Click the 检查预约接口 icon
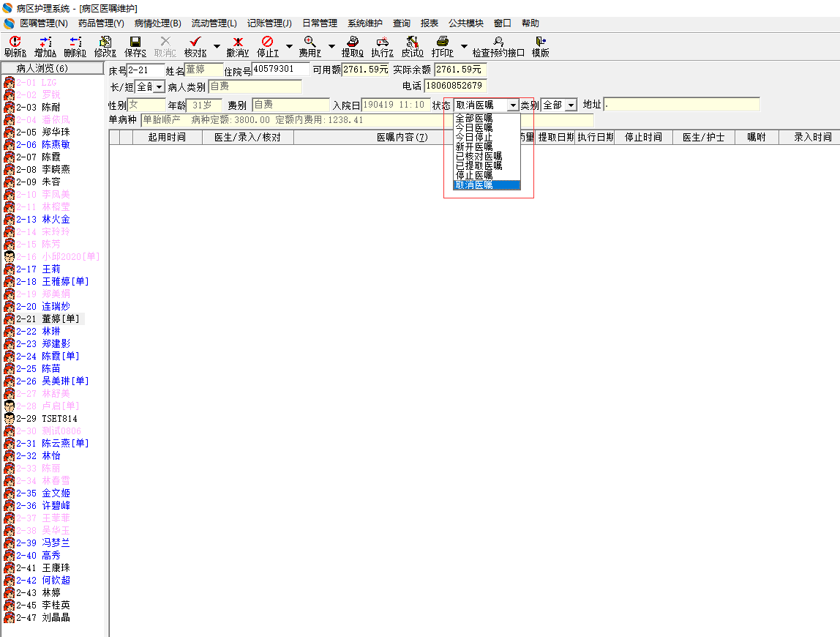Image resolution: width=840 pixels, height=637 pixels. tap(498, 42)
